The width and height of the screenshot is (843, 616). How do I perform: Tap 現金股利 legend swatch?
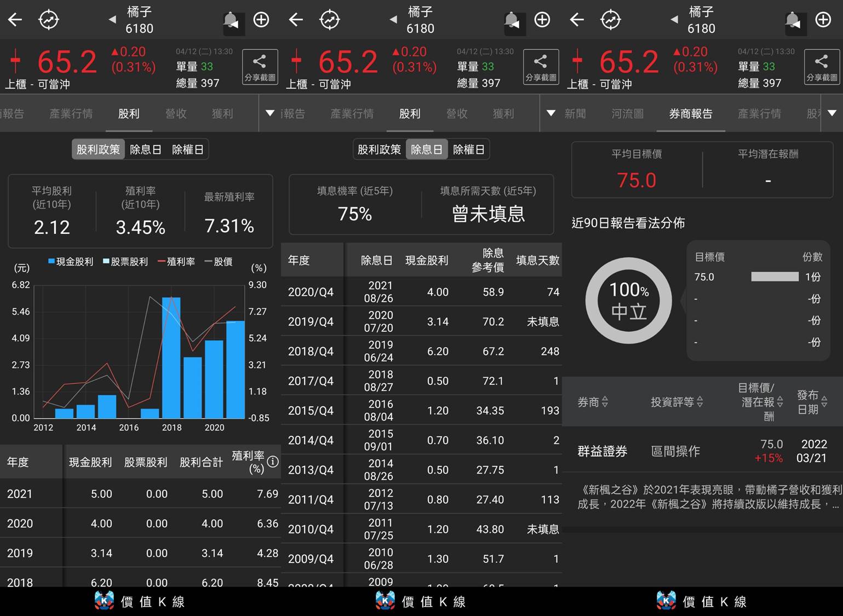click(51, 261)
